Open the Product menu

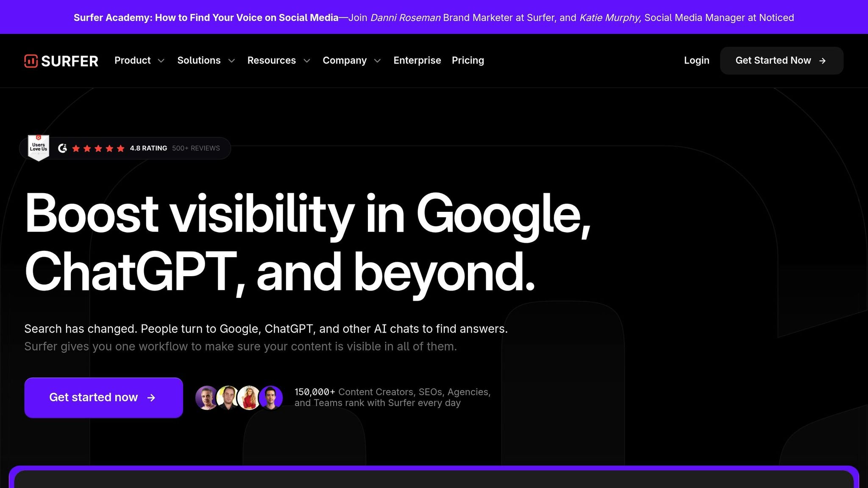pyautogui.click(x=133, y=61)
